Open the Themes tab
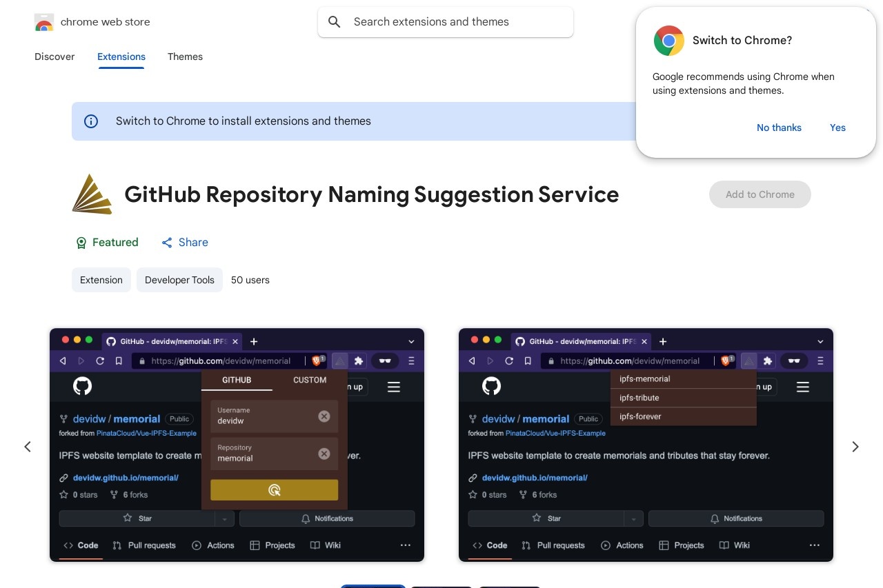 (x=185, y=57)
